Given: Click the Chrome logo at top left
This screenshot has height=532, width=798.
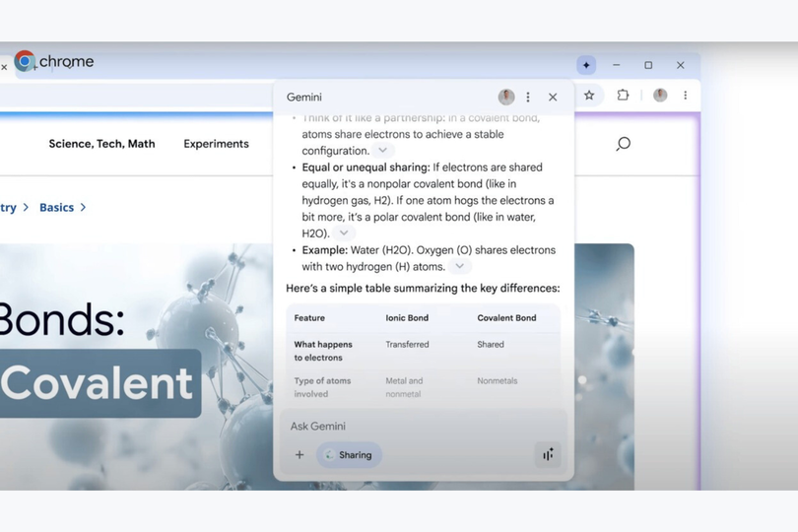Looking at the screenshot, I should [26, 62].
